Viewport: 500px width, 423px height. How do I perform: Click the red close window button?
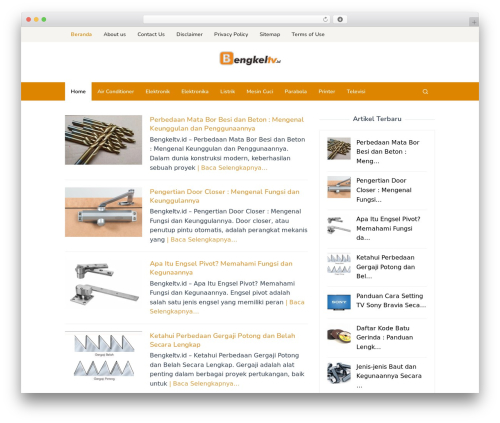(29, 19)
